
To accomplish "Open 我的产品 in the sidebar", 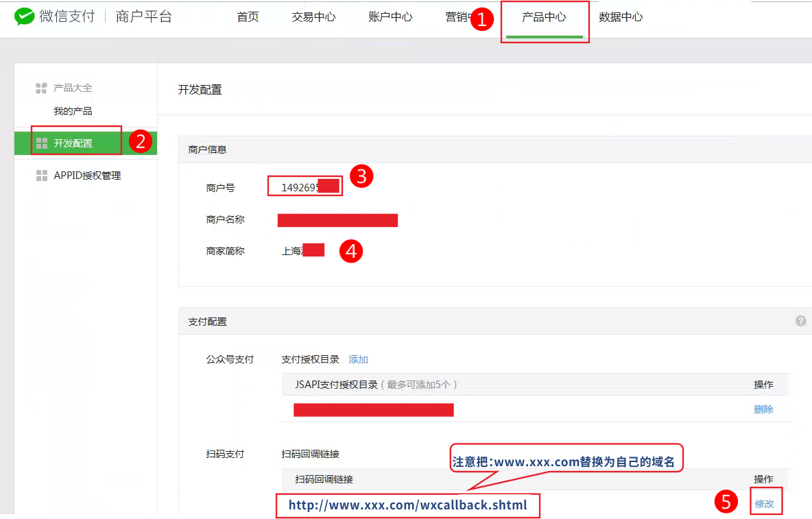I will tap(73, 111).
